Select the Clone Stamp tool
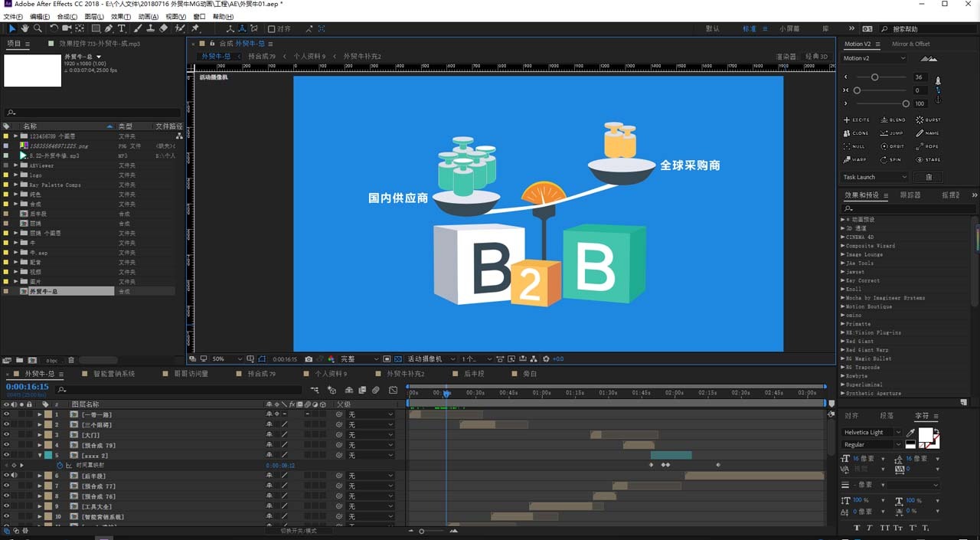The height and width of the screenshot is (540, 980). point(151,28)
